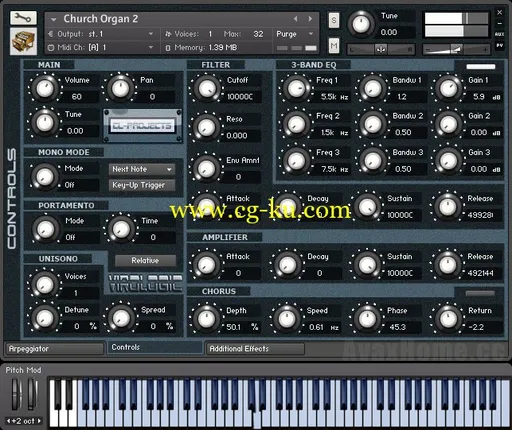512x430 pixels.
Task: Switch to the Arpeggiator tab
Action: coord(54,349)
